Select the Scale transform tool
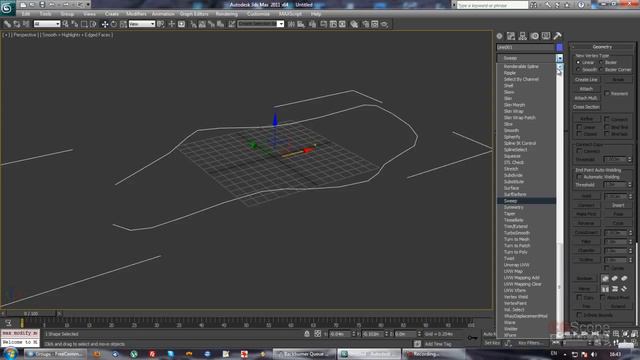 tap(123, 24)
